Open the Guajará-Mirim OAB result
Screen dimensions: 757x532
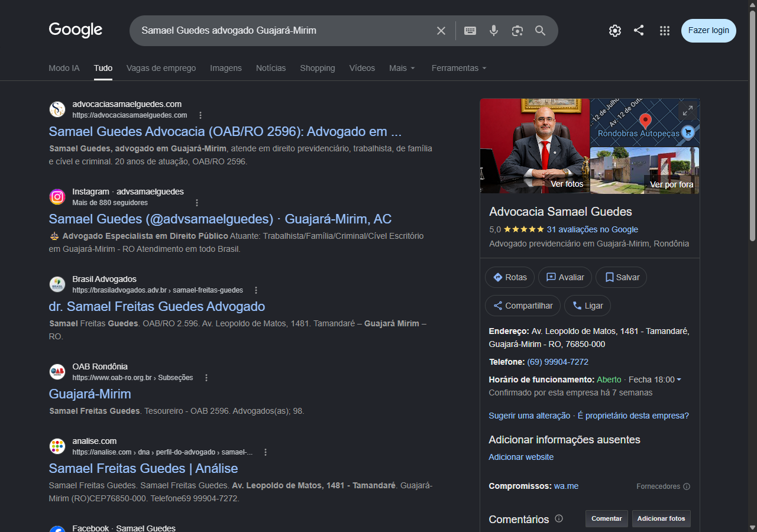tap(90, 394)
